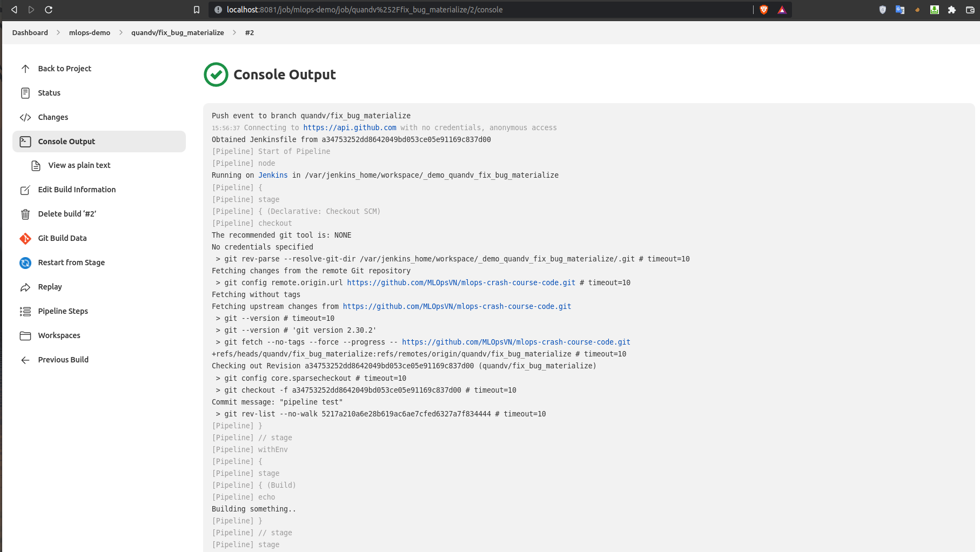Click 'Fetching without tags' log line
Viewport: 980px width, 552px height.
[256, 294]
